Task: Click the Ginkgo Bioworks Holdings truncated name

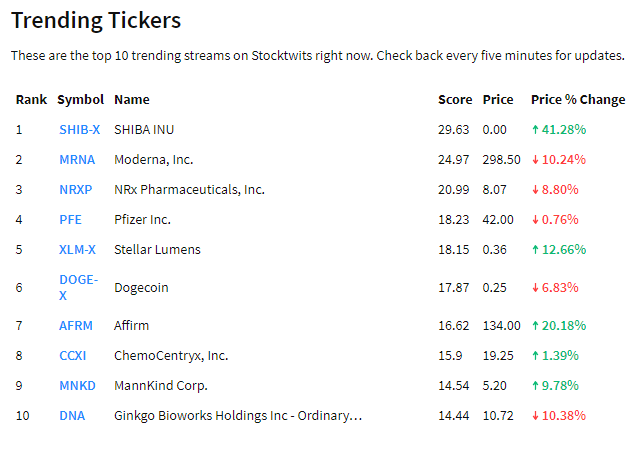Action: [238, 416]
